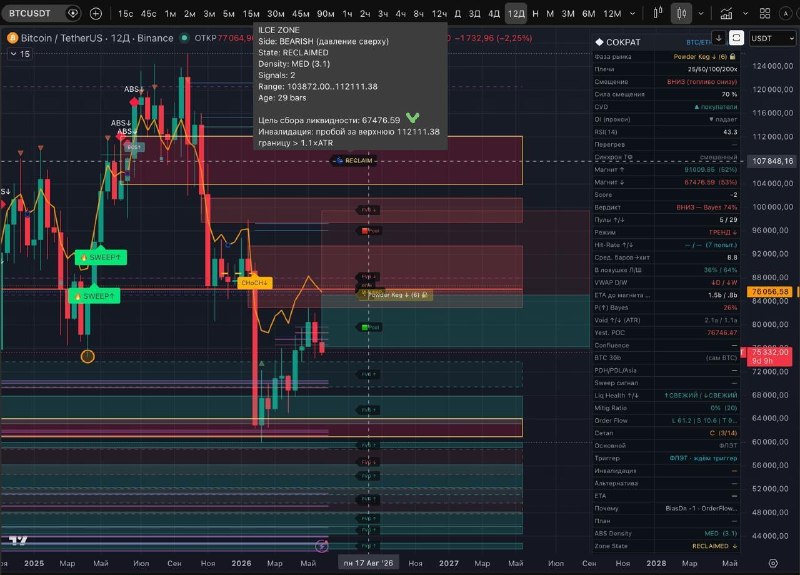
Task: Click the lightning replay marker icon
Action: point(321,546)
